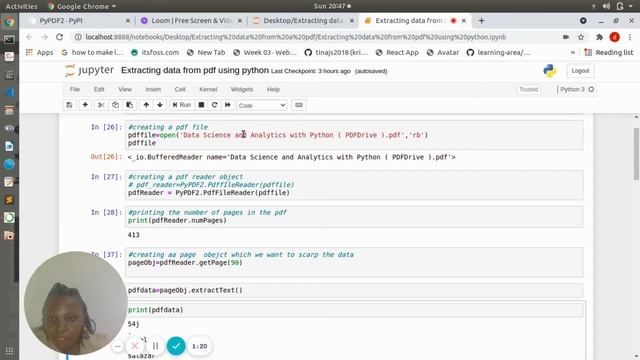Open the Chrome profile avatar

click(x=615, y=37)
